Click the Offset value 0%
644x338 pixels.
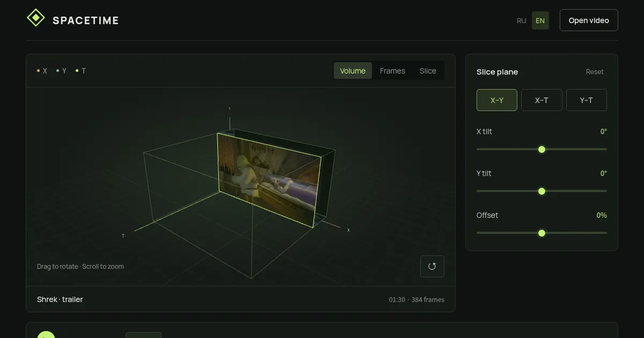click(x=602, y=215)
